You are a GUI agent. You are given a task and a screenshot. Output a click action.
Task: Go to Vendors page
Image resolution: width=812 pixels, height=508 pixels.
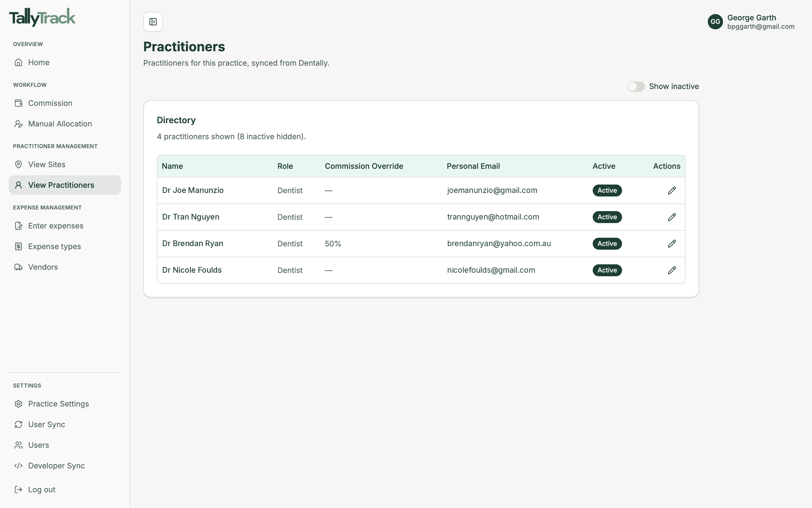[65, 267]
